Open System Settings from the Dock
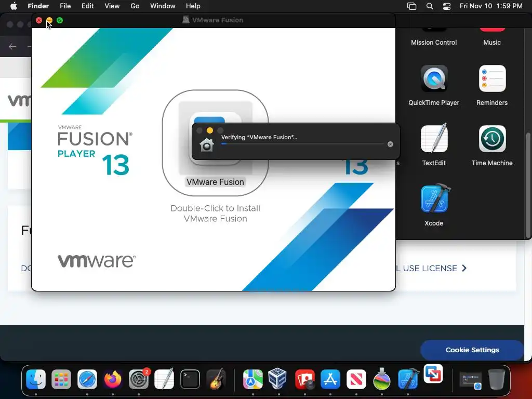The image size is (532, 399). pyautogui.click(x=138, y=379)
